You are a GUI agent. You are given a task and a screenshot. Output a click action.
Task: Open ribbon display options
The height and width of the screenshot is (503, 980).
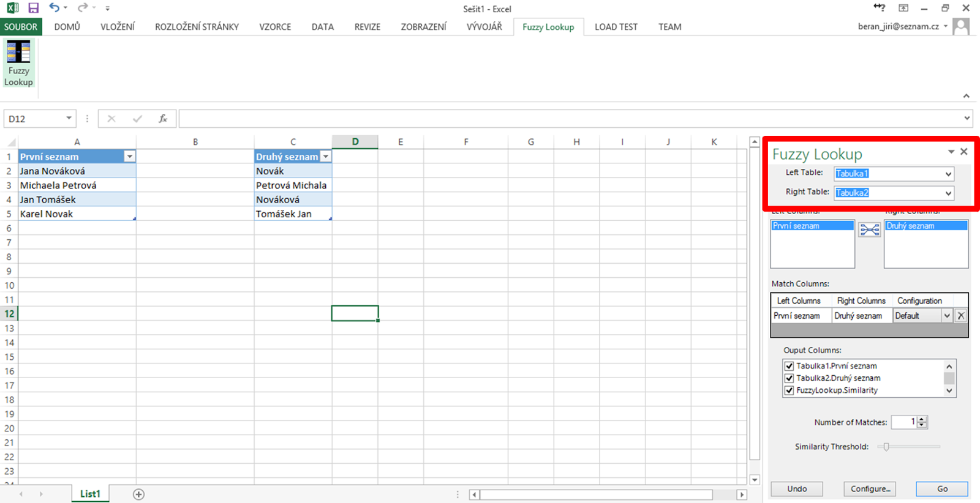pyautogui.click(x=903, y=8)
